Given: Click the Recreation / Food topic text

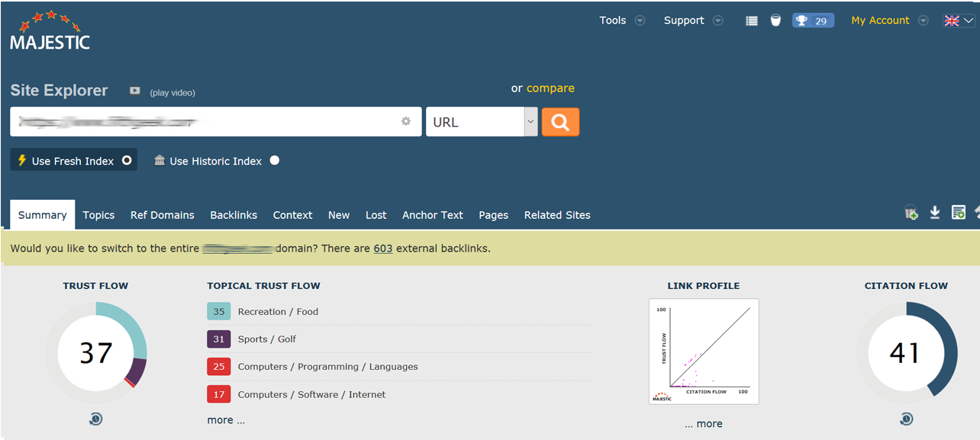Looking at the screenshot, I should 278,312.
